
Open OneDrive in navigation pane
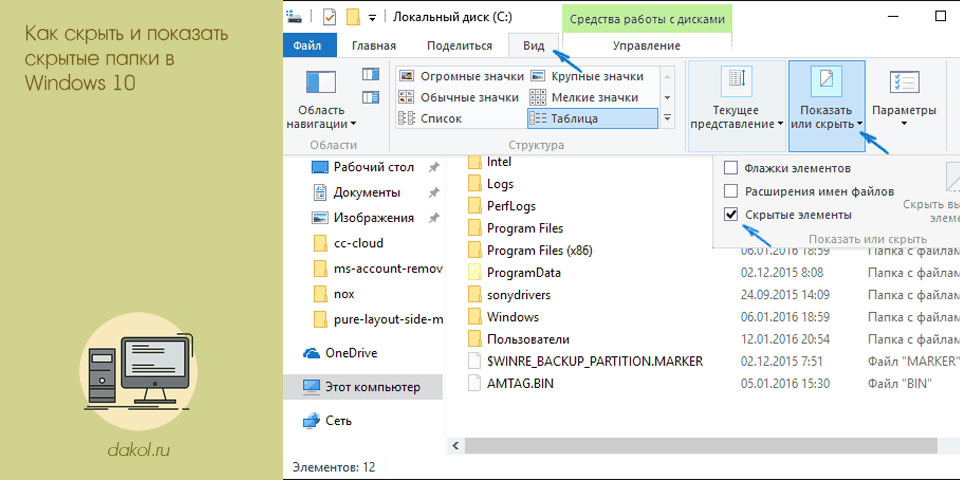coord(340,353)
